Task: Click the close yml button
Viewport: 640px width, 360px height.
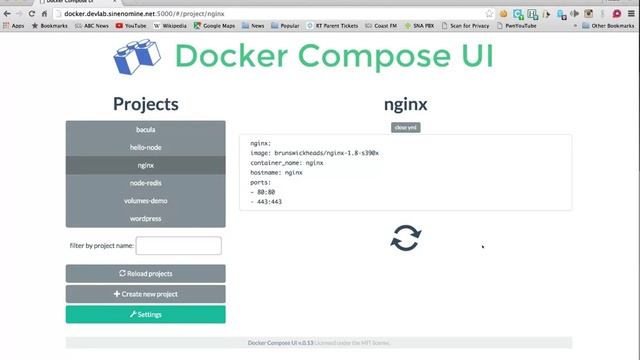Action: point(406,127)
